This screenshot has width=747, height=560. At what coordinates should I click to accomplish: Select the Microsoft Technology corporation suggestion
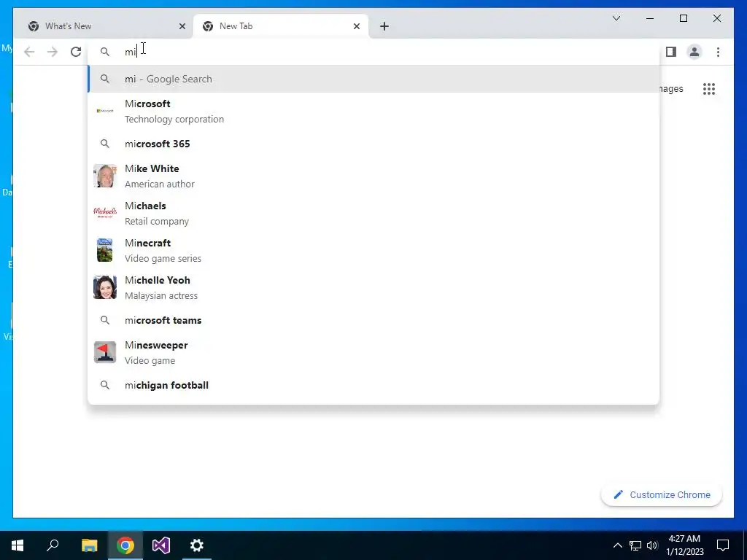(x=373, y=112)
